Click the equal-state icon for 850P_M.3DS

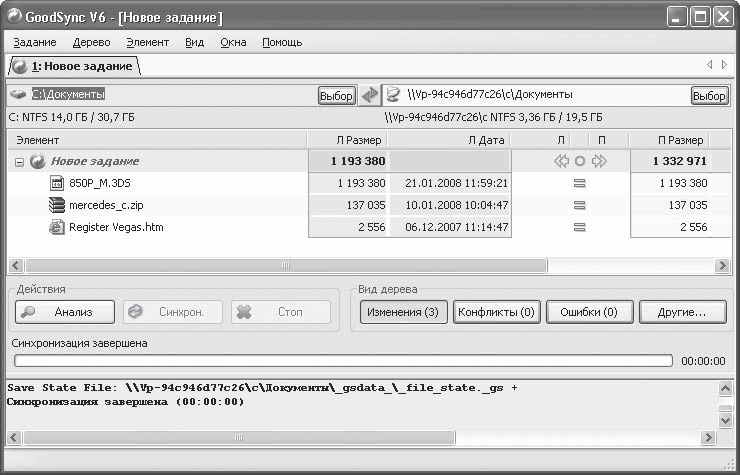[x=580, y=183]
